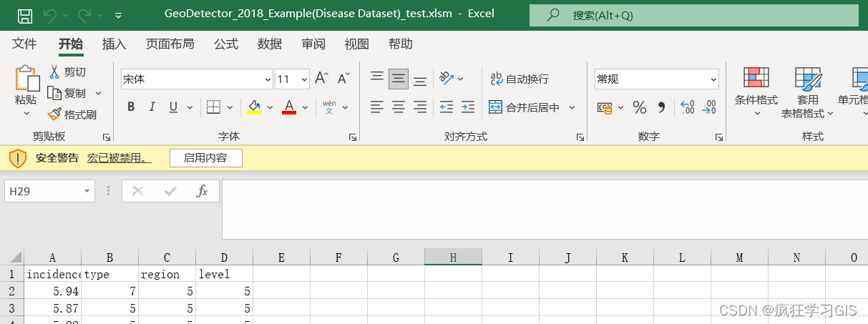
Task: Switch to the 公式 ribbon tab
Action: click(x=225, y=44)
